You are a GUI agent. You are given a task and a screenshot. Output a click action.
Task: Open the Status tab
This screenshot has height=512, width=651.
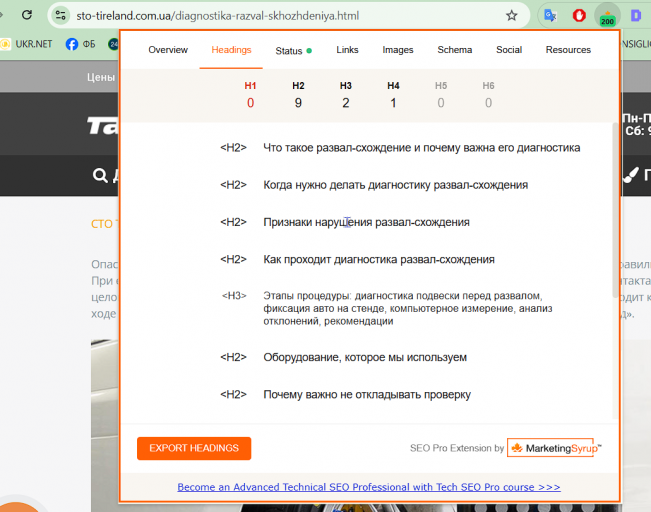(294, 51)
